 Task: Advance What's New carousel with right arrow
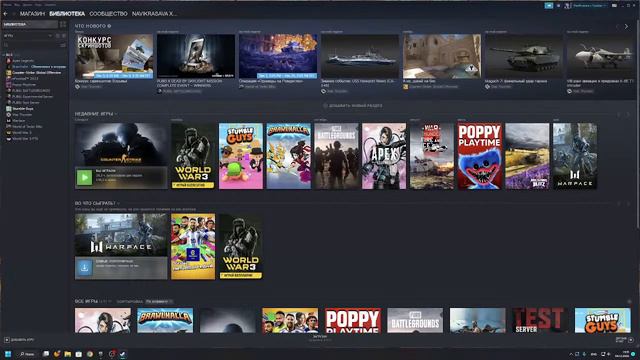click(627, 27)
